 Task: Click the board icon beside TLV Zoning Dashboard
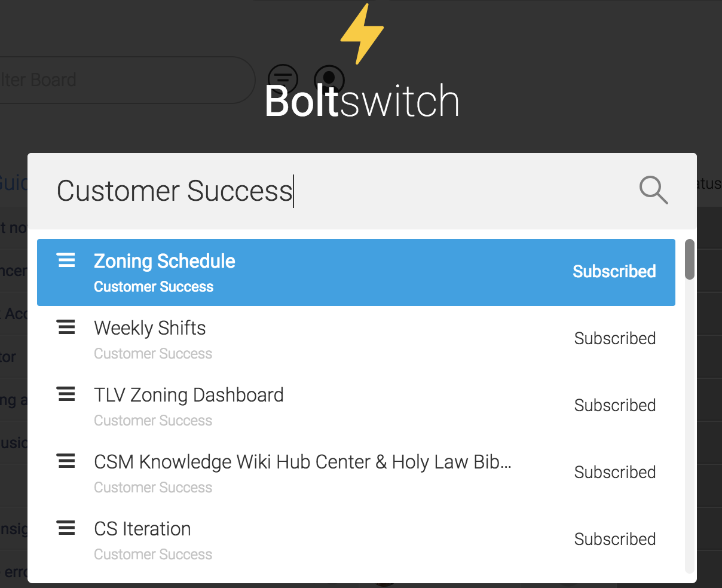(x=66, y=394)
